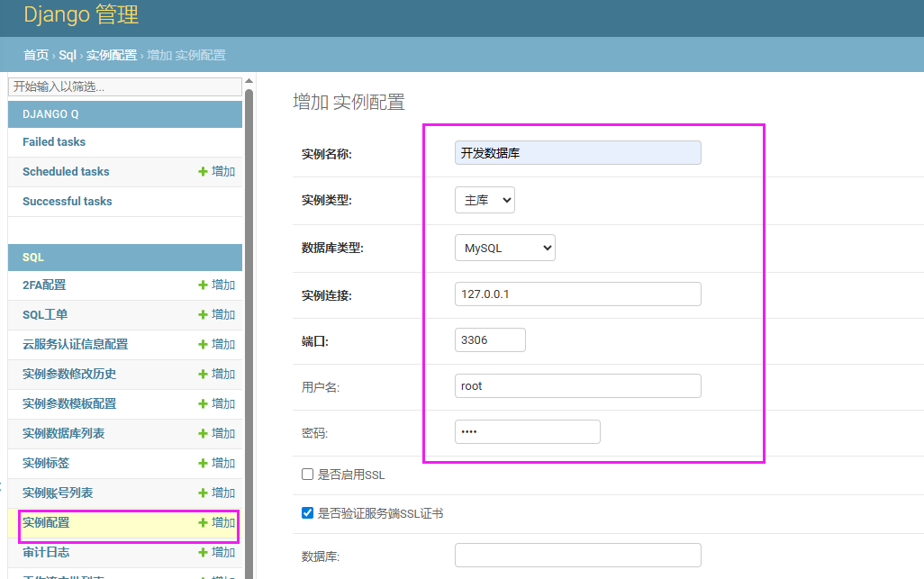The image size is (924, 579).
Task: Open Failed tasks in the sidebar
Action: click(x=54, y=142)
